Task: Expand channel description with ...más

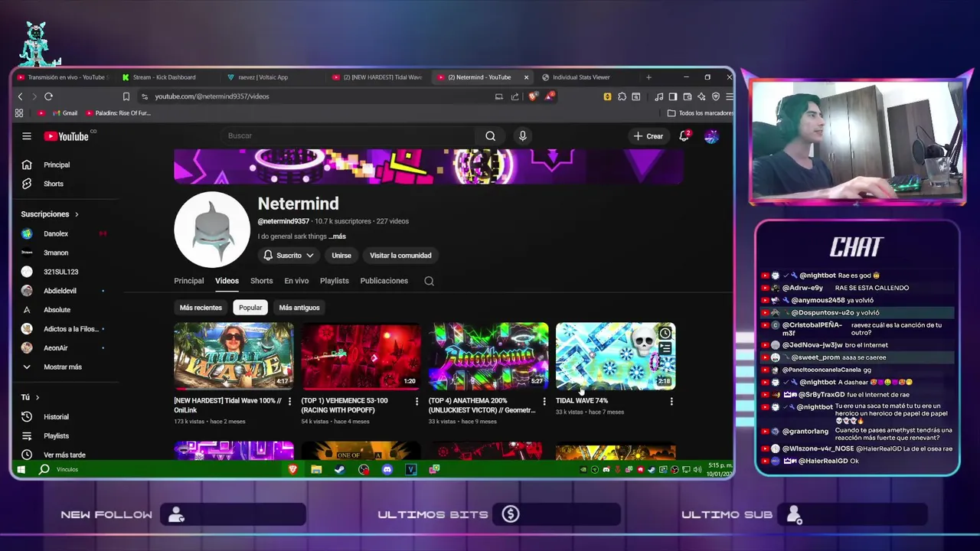Action: [x=337, y=236]
